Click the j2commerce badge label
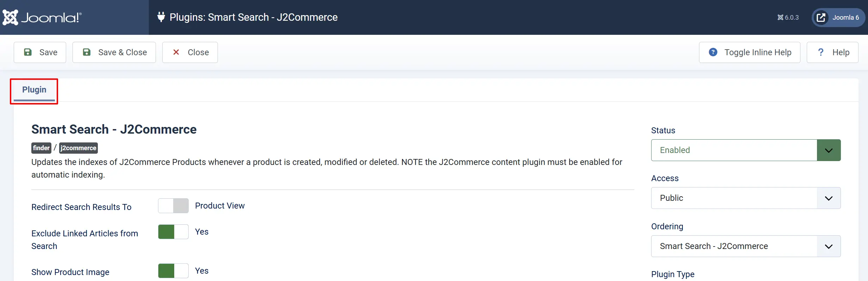This screenshot has width=868, height=281. [x=78, y=148]
